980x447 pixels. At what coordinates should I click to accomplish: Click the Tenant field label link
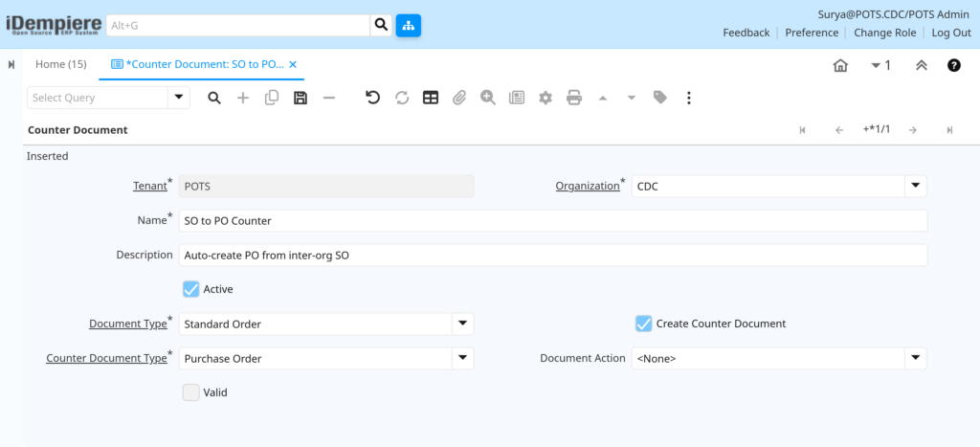click(150, 186)
